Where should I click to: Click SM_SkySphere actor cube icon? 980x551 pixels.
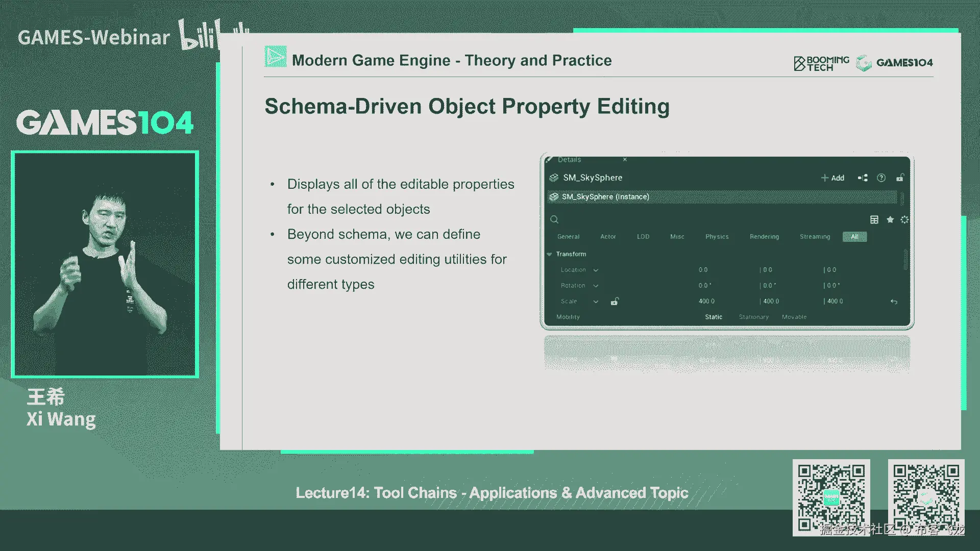tap(554, 178)
